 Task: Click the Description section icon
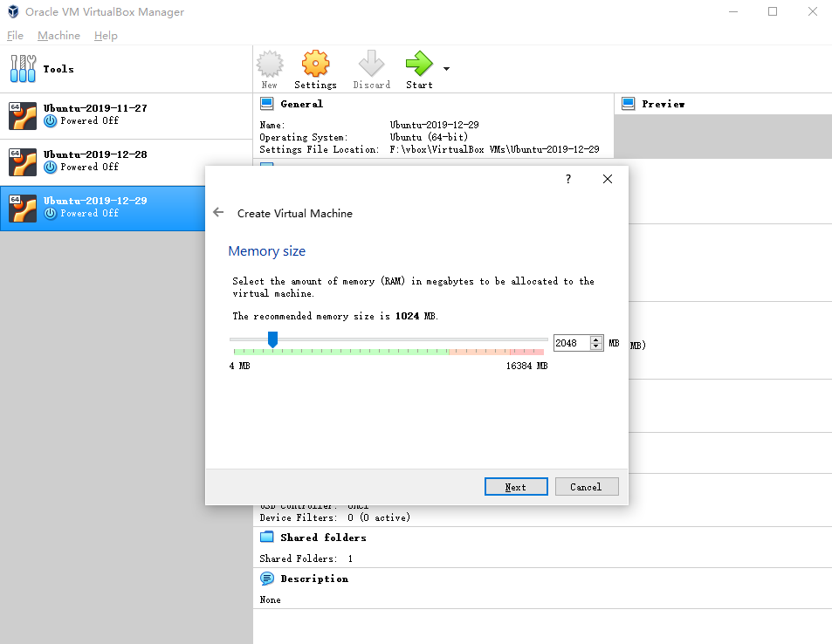click(267, 579)
